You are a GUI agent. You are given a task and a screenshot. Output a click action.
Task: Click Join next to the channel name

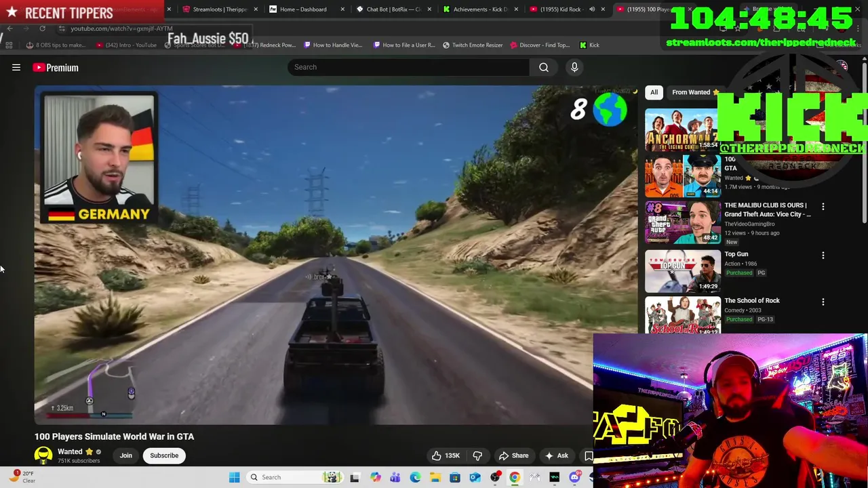126,455
